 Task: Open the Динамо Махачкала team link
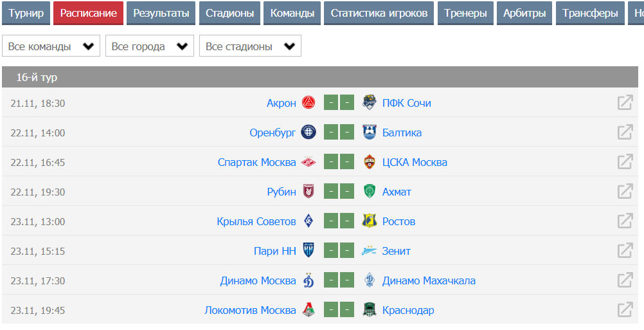(x=429, y=280)
